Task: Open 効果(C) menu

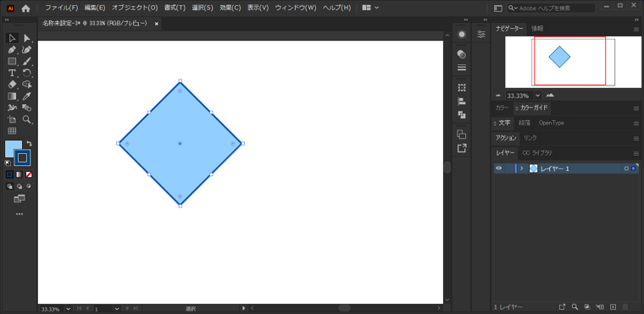Action: click(230, 8)
